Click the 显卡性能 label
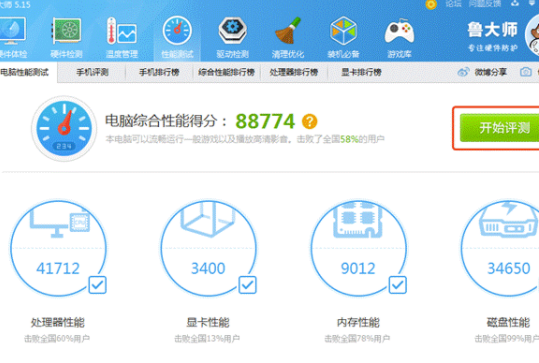The image size is (539, 363). [208, 322]
